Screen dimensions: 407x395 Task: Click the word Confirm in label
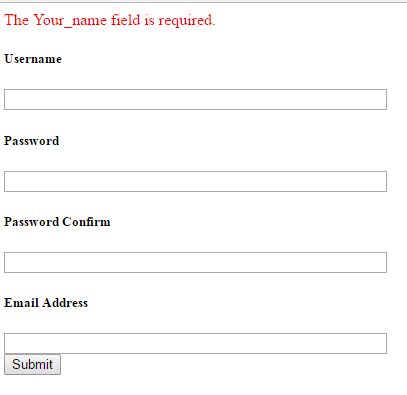[86, 222]
